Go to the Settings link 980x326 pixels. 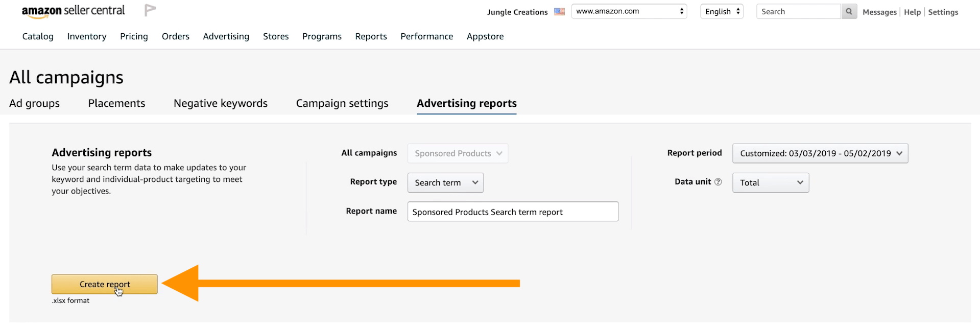click(x=943, y=12)
